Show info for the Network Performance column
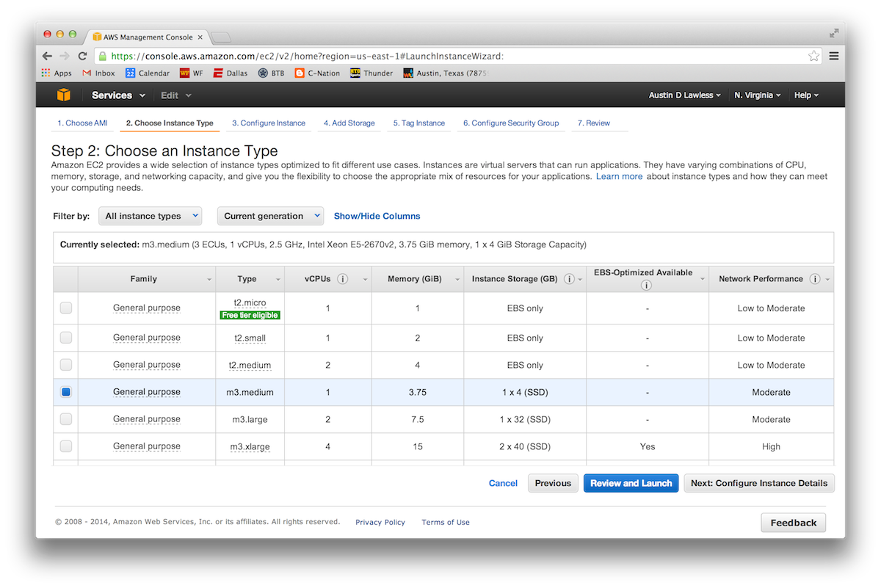The image size is (881, 588). coord(815,279)
